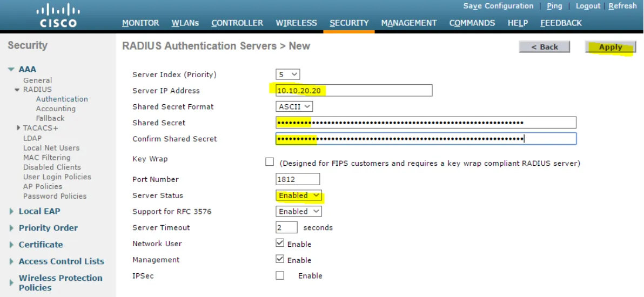Click the TACACS+ label

(x=40, y=128)
